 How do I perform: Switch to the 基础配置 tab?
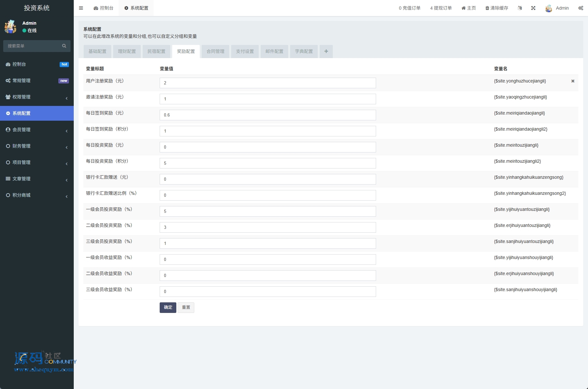coord(97,51)
